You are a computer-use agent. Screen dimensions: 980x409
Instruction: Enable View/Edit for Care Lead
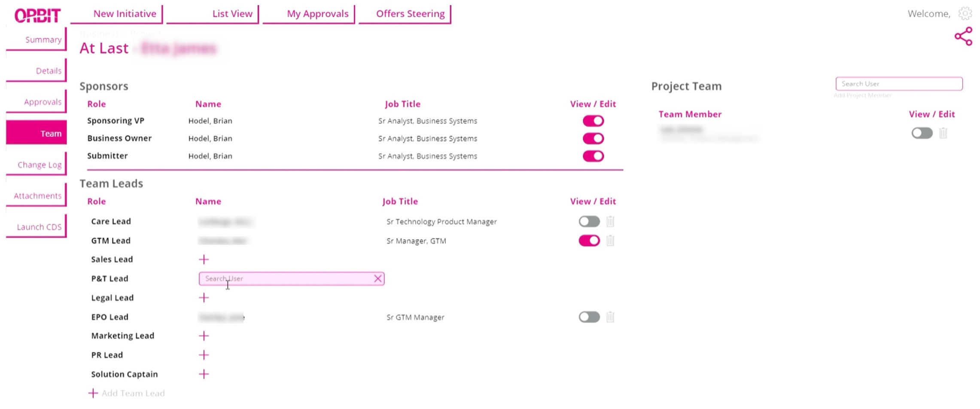pos(589,222)
